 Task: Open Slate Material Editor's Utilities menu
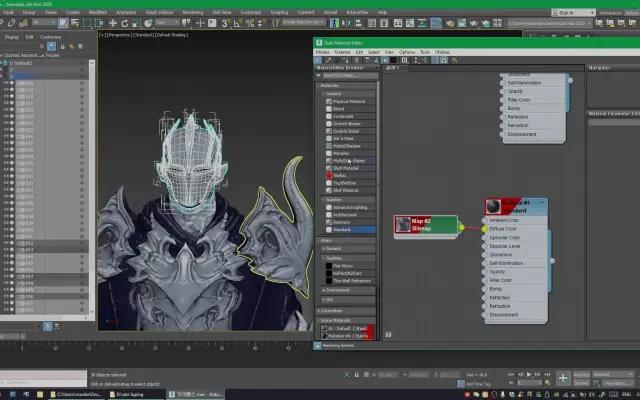point(442,52)
